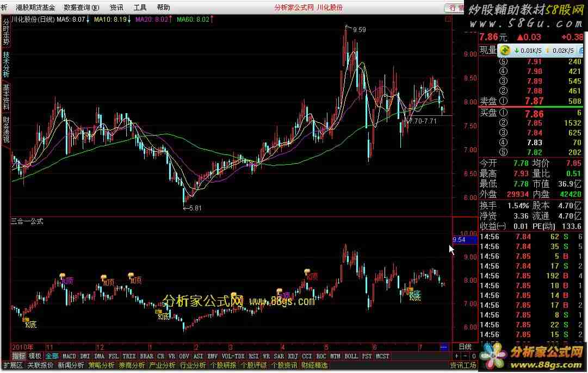Image resolution: width=588 pixels, height=373 pixels.
Task: Click sell-one price 7.87
Action: 534,101
